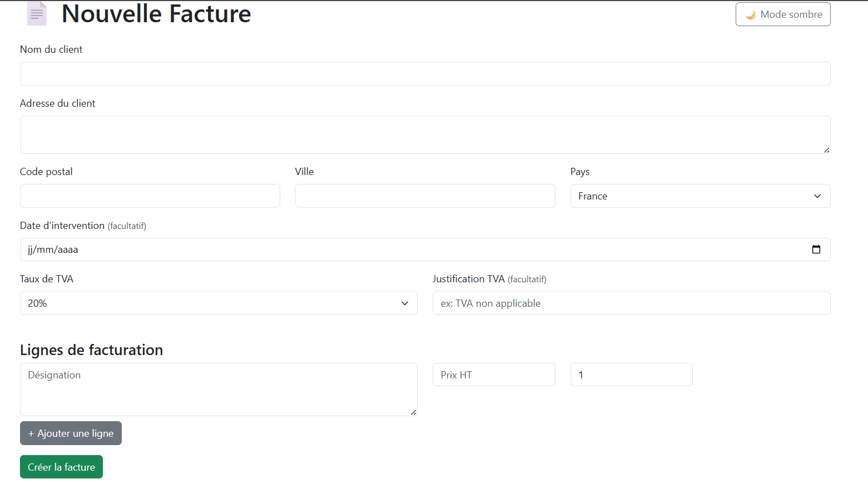
Task: Click the Désignation line description box
Action: click(219, 389)
